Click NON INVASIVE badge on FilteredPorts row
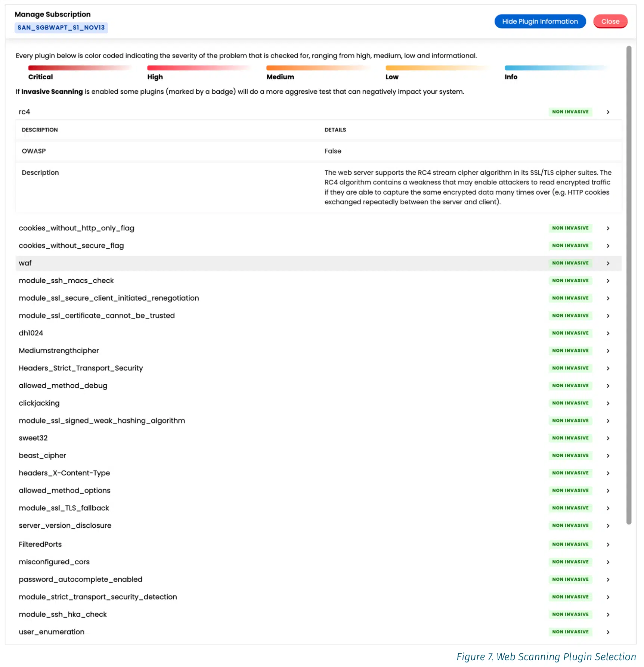This screenshot has height=667, width=644. click(570, 545)
